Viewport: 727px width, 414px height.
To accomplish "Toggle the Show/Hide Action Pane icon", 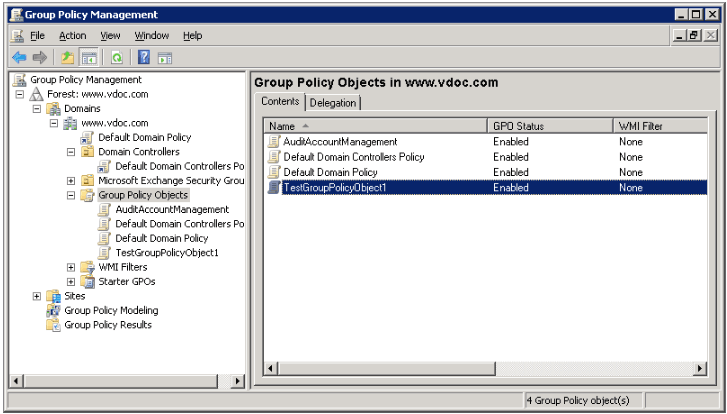I will (165, 58).
